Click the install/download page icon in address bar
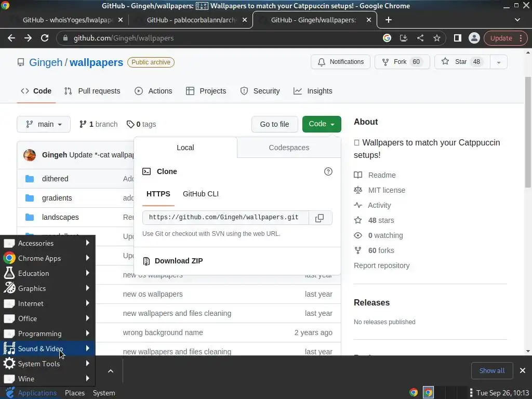 pyautogui.click(x=403, y=38)
